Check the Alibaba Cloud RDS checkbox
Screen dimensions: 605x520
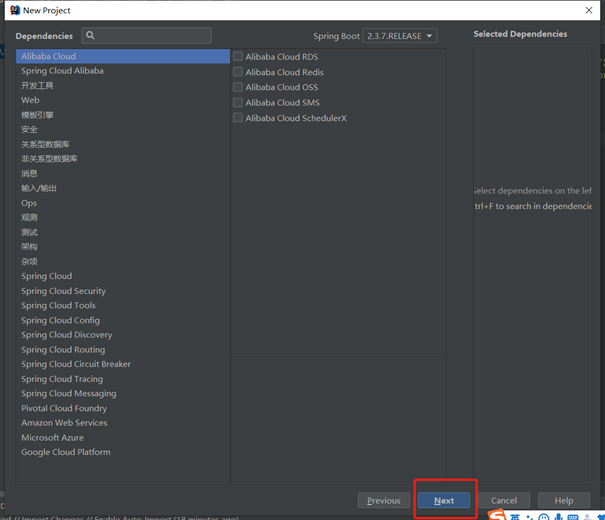pos(238,56)
